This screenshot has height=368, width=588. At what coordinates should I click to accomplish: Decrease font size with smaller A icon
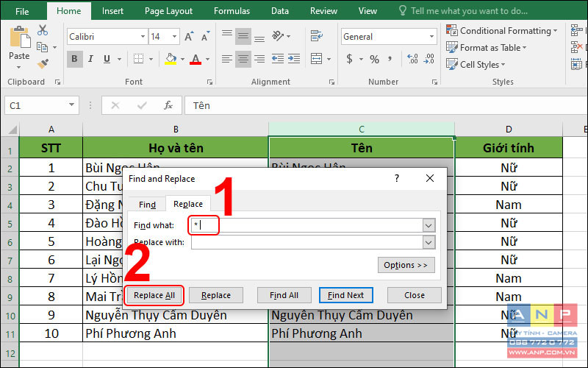(206, 36)
